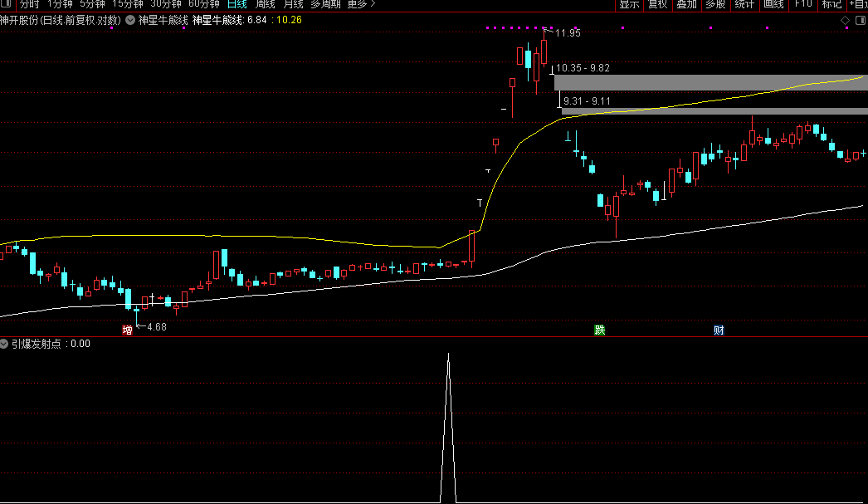Click the 11.95 high price label

coord(568,33)
